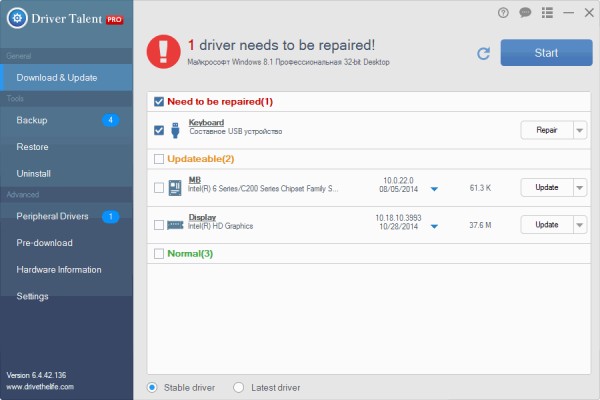The height and width of the screenshot is (400, 600).
Task: Uncheck the Keyboard driver checkbox
Action: coord(159,131)
